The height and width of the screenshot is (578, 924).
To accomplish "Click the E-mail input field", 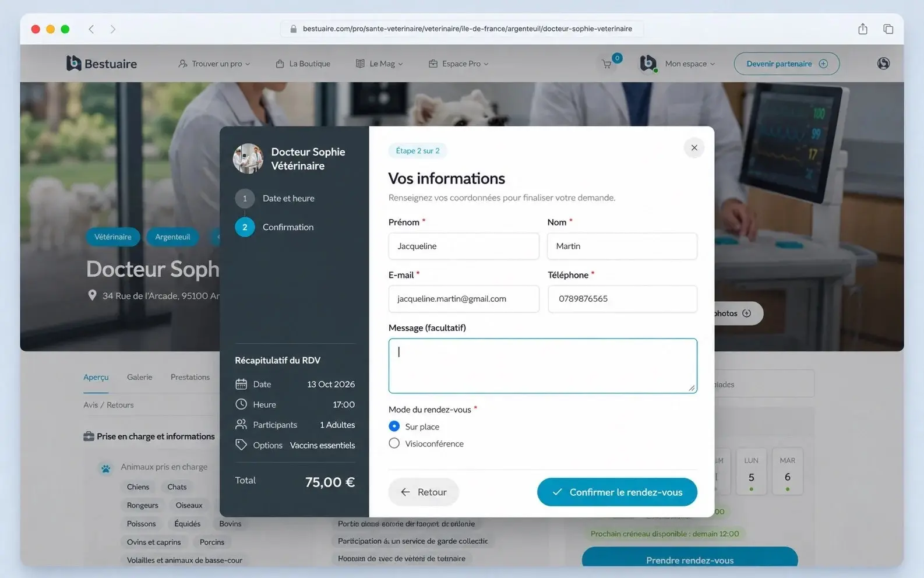I will point(464,299).
